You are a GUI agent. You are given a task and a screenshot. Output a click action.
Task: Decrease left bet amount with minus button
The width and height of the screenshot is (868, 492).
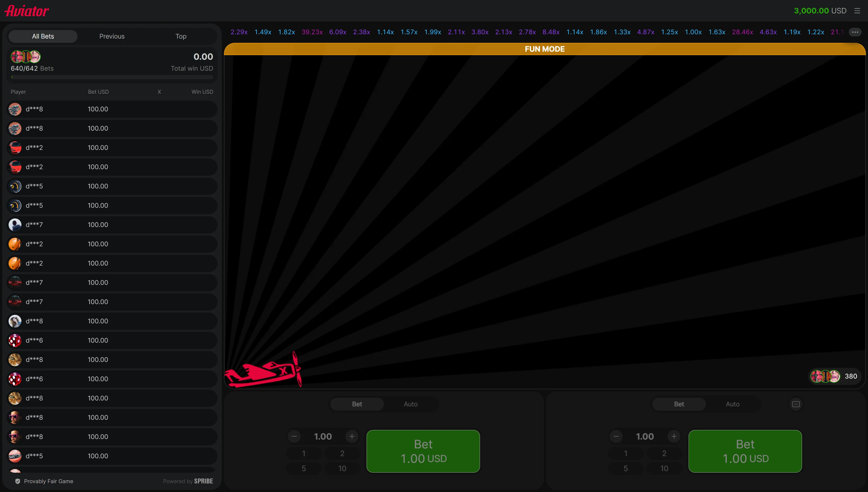pyautogui.click(x=294, y=437)
